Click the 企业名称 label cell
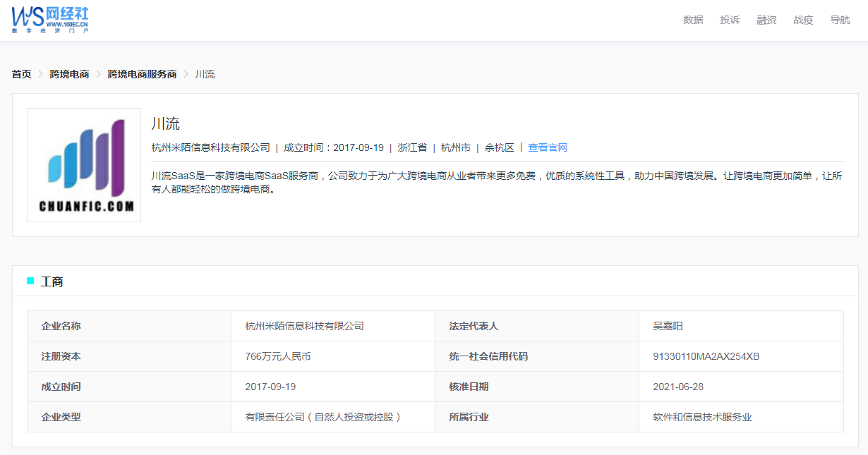This screenshot has height=455, width=868. tap(130, 326)
